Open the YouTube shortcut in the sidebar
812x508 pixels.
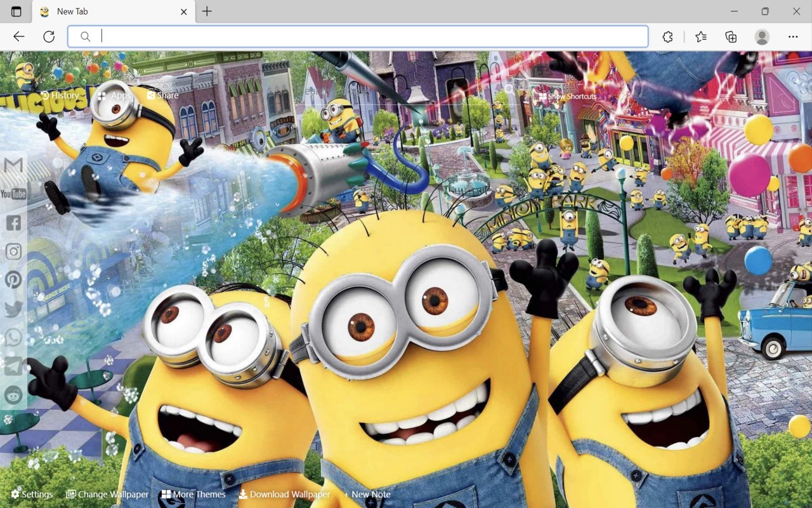tap(13, 194)
